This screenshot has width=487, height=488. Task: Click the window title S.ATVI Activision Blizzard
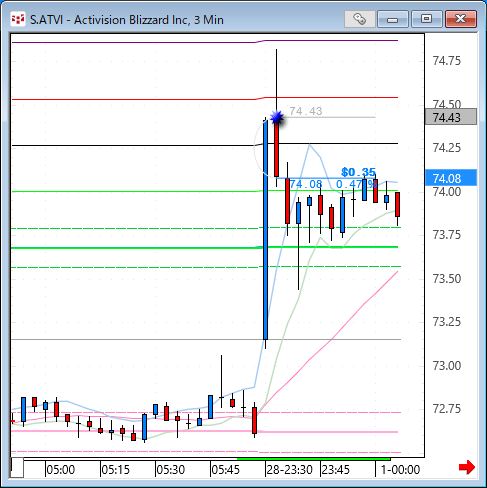[x=127, y=20]
